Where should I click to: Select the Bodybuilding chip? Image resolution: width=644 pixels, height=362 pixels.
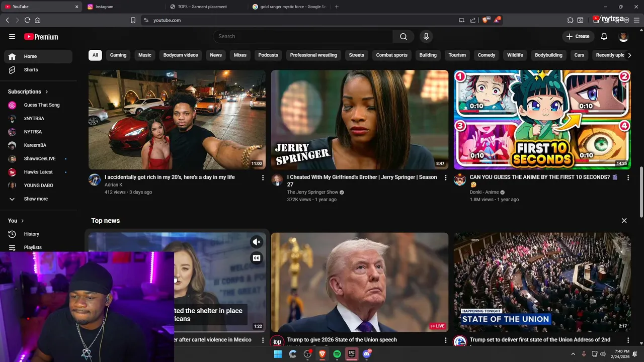tap(548, 55)
